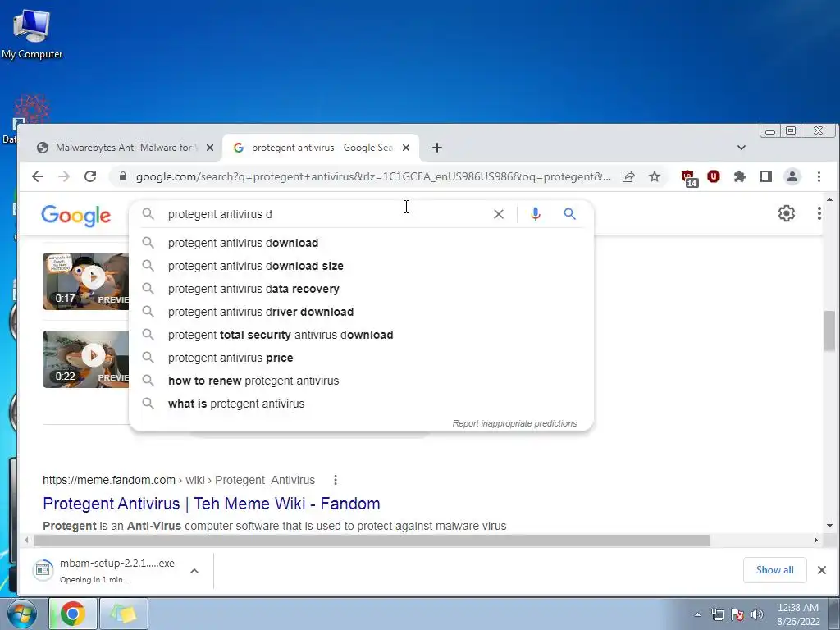Viewport: 840px width, 630px height.
Task: Click the vertical page scrollbar thumb
Action: coord(829,331)
